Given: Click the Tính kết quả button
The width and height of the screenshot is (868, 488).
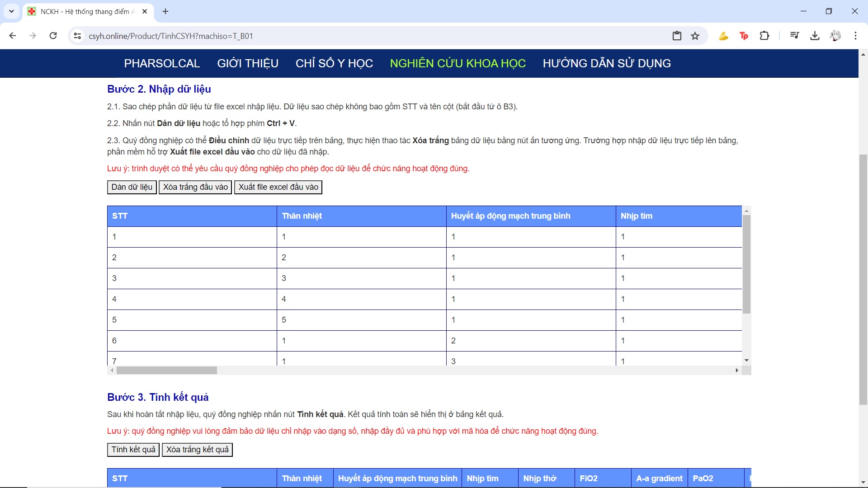Looking at the screenshot, I should click(133, 450).
